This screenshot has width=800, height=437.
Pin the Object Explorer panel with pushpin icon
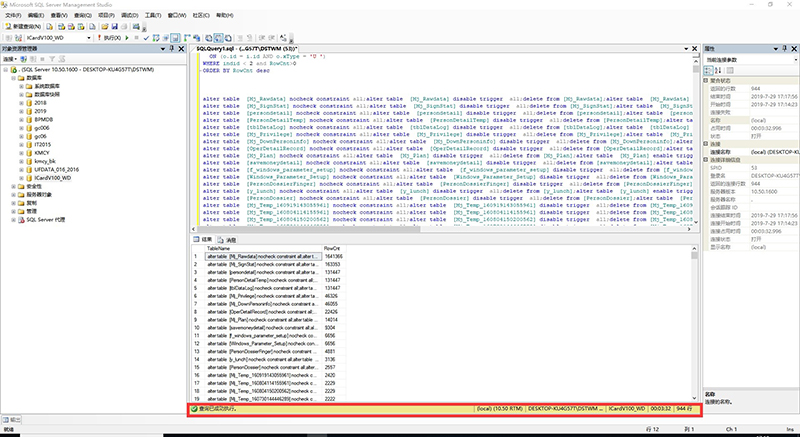(172, 49)
